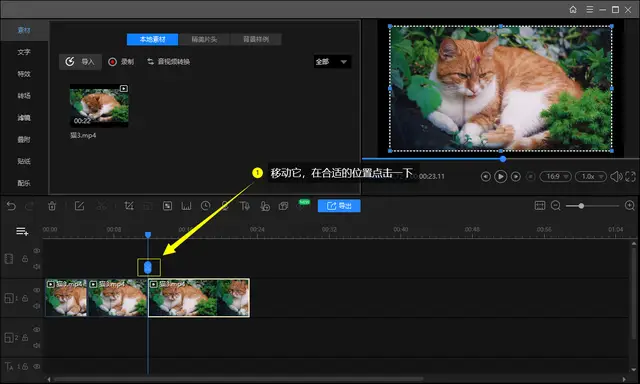640x384 pixels.
Task: Zoom out the timeline with minus magnifier
Action: [x=556, y=206]
